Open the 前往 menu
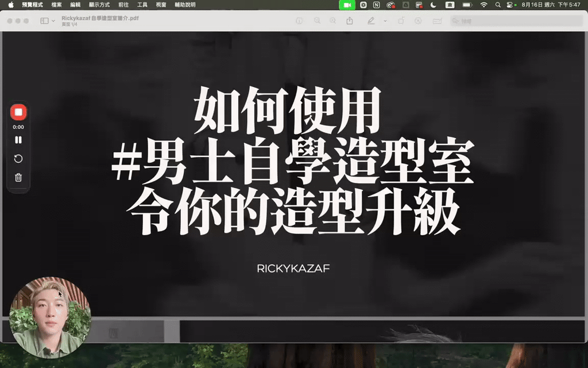 click(123, 5)
